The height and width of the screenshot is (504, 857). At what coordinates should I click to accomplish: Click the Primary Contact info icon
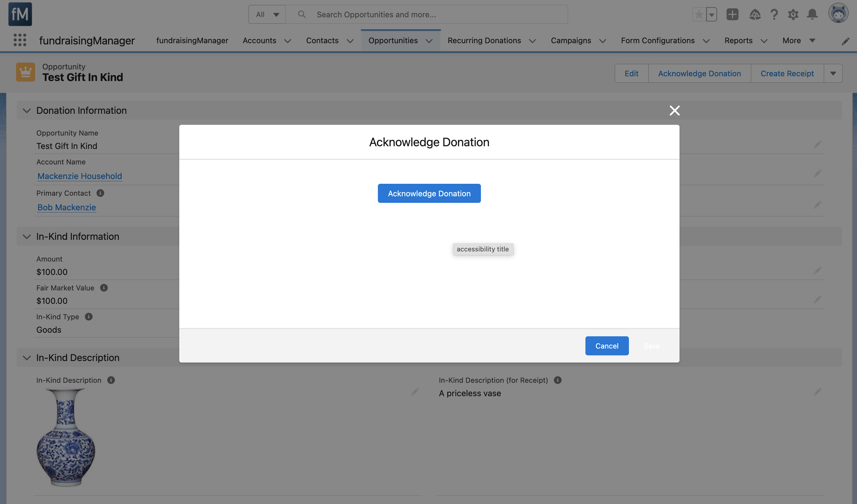[100, 193]
